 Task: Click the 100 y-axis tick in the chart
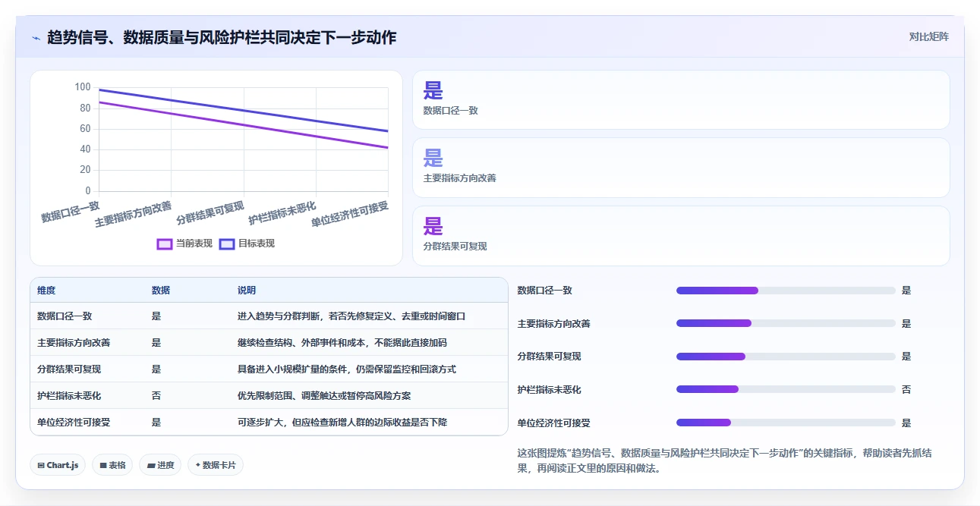(x=82, y=87)
